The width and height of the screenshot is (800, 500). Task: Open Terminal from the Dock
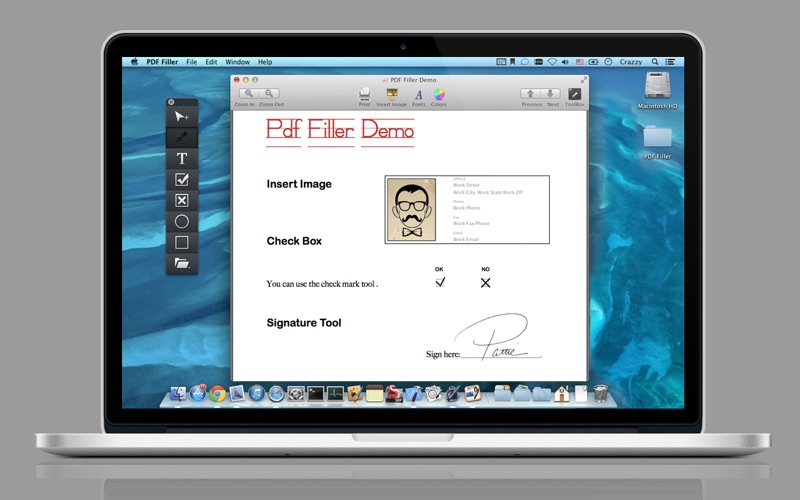[315, 393]
